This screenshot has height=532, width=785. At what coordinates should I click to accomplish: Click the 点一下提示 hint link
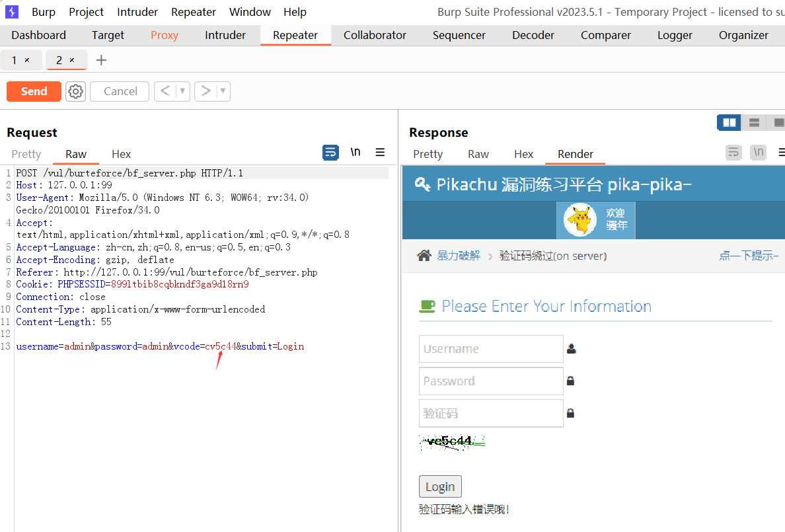[749, 256]
